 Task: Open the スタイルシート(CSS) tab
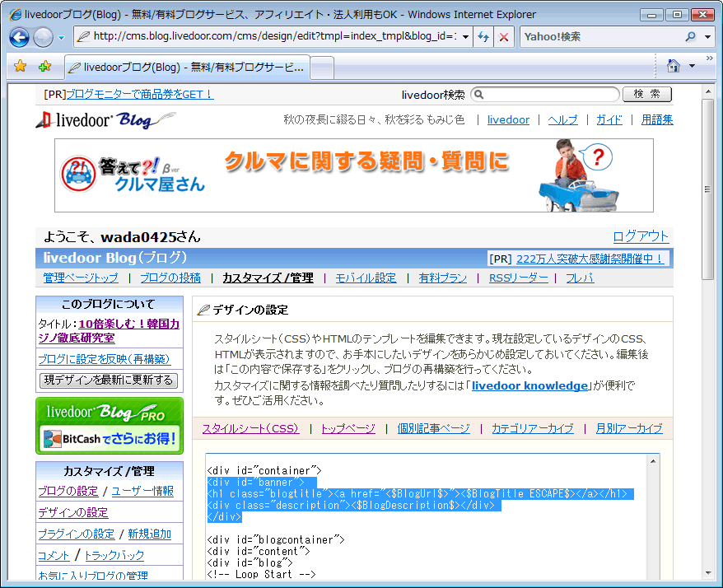pos(250,428)
